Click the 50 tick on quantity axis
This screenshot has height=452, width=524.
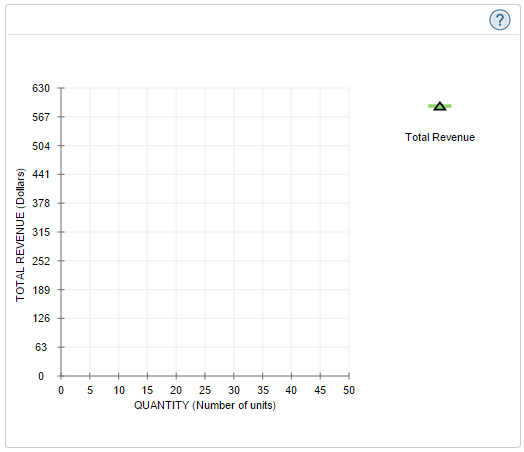click(349, 390)
